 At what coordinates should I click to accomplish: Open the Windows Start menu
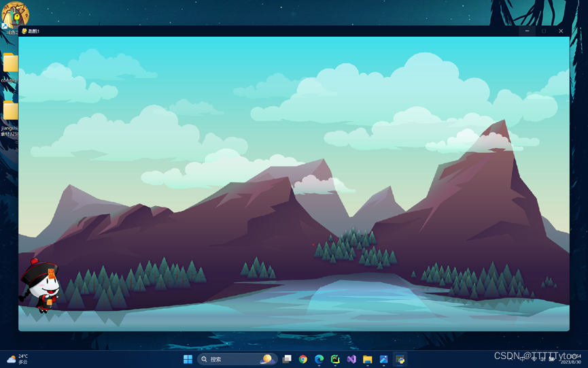188,359
